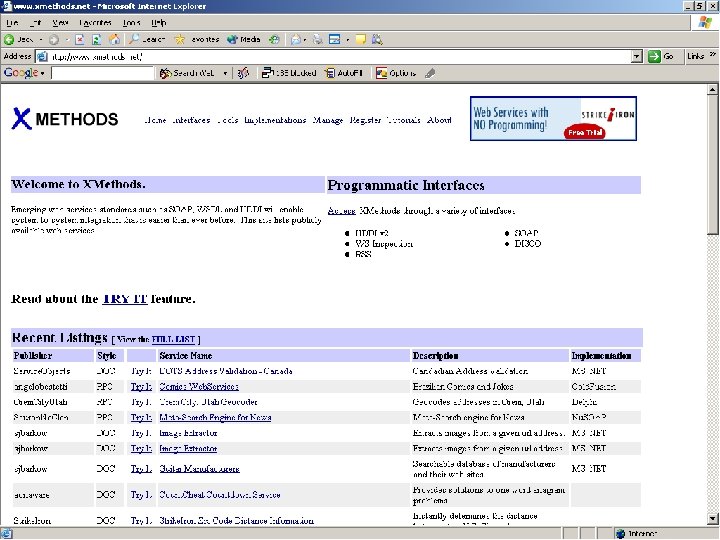
Task: Click the popups blocked toolbar button
Action: (289, 73)
